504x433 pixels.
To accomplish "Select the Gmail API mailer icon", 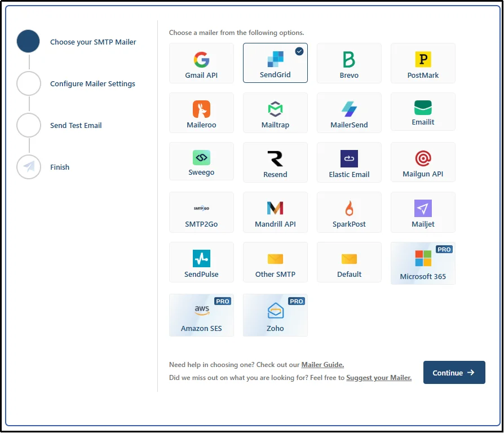I will [201, 59].
